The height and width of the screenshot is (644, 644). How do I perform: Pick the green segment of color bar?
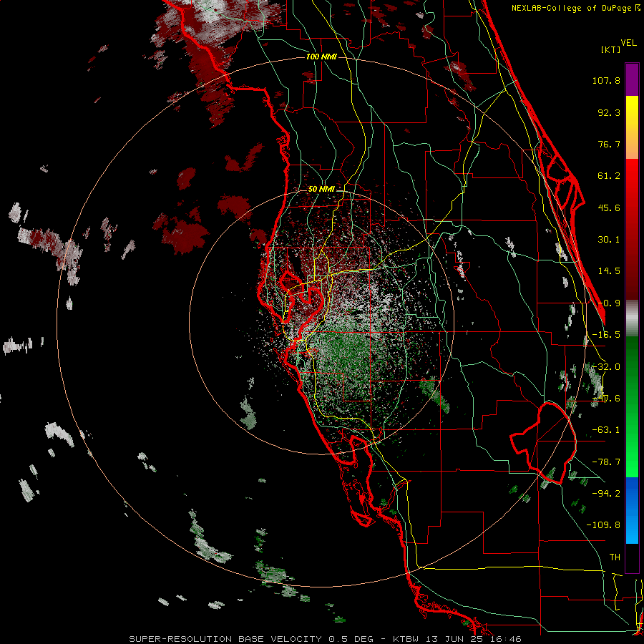[x=632, y=406]
